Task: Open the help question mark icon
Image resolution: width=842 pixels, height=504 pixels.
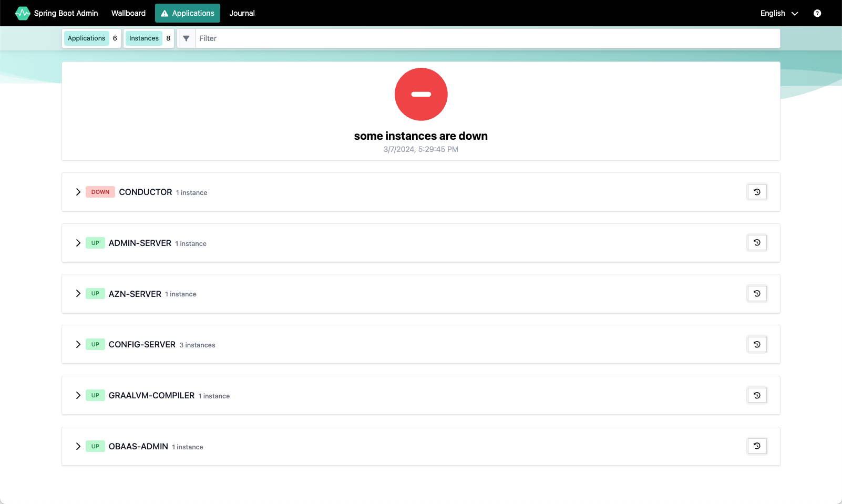Action: click(817, 13)
